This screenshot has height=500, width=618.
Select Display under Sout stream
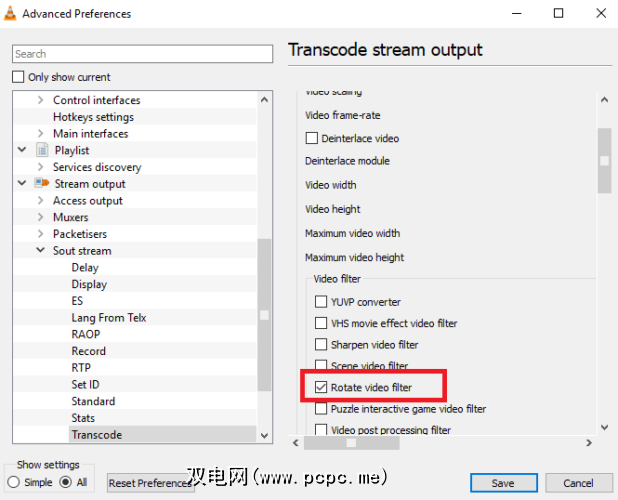point(89,284)
